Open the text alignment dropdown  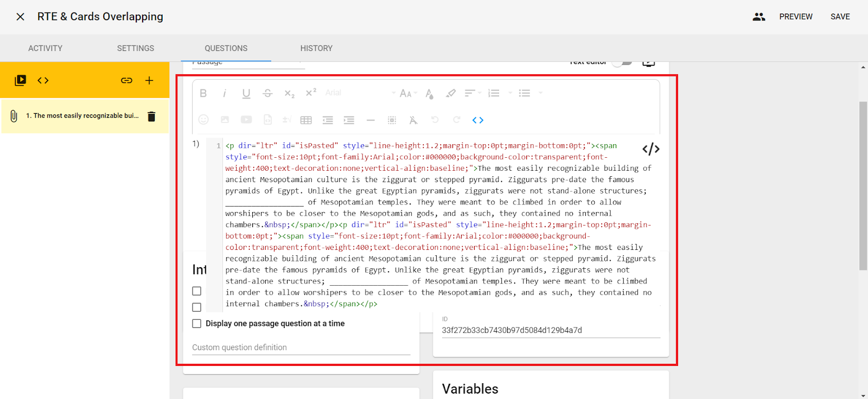pos(473,93)
